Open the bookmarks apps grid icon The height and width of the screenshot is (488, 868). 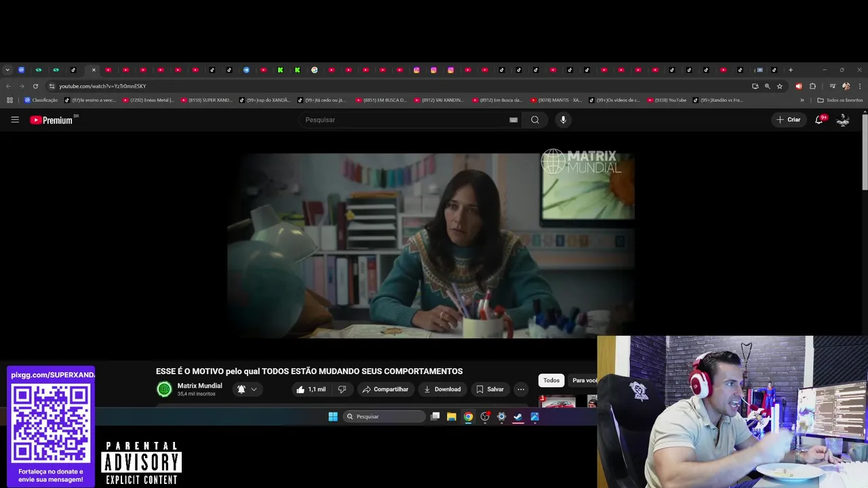pyautogui.click(x=9, y=100)
